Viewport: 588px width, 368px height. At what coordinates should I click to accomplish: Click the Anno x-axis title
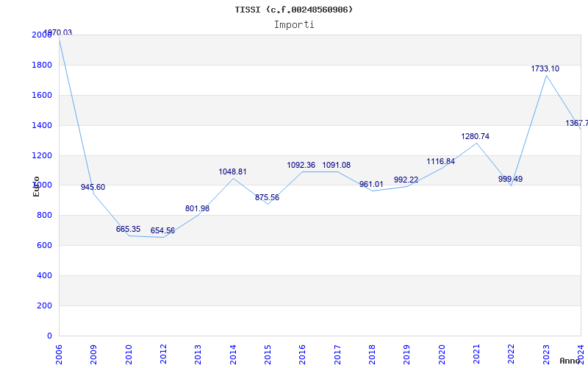[x=570, y=361]
